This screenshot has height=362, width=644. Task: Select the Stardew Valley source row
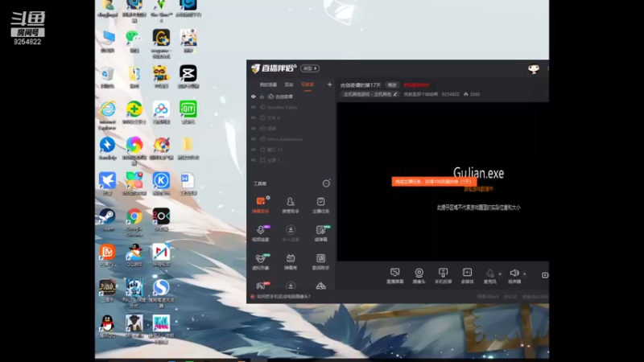(x=291, y=107)
